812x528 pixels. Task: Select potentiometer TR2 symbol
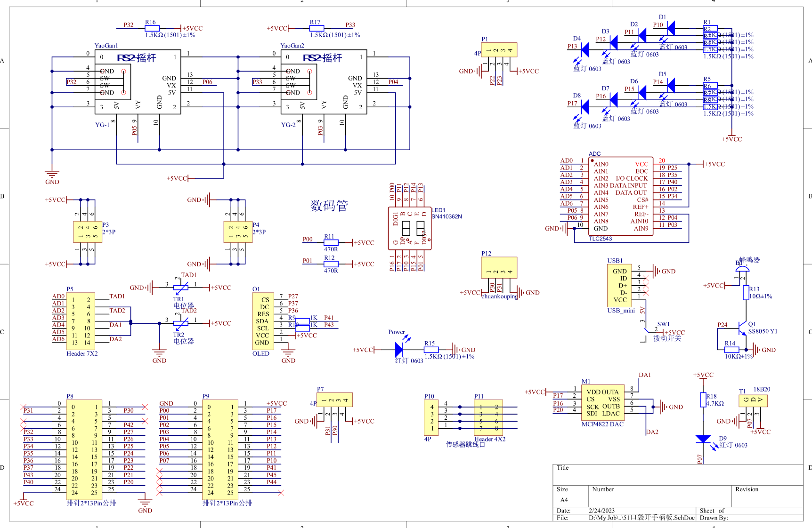pyautogui.click(x=181, y=323)
